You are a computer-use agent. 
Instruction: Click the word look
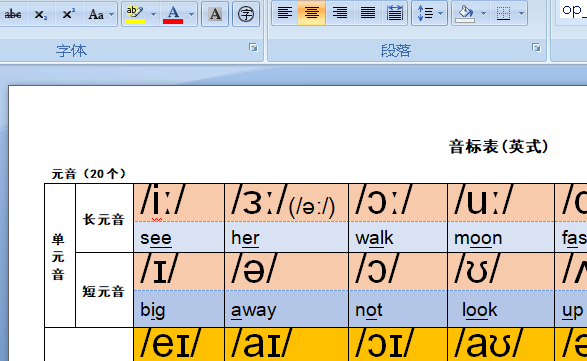click(480, 310)
